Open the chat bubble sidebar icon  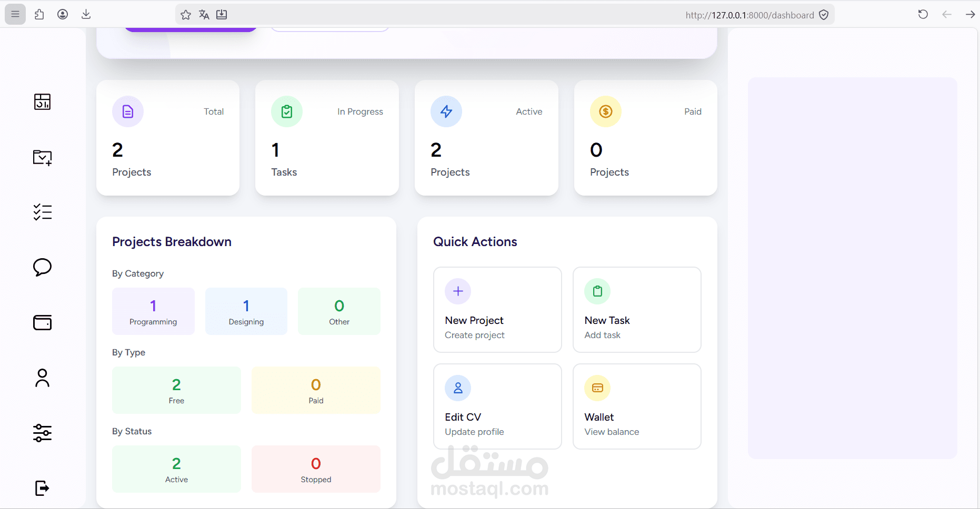pos(42,267)
